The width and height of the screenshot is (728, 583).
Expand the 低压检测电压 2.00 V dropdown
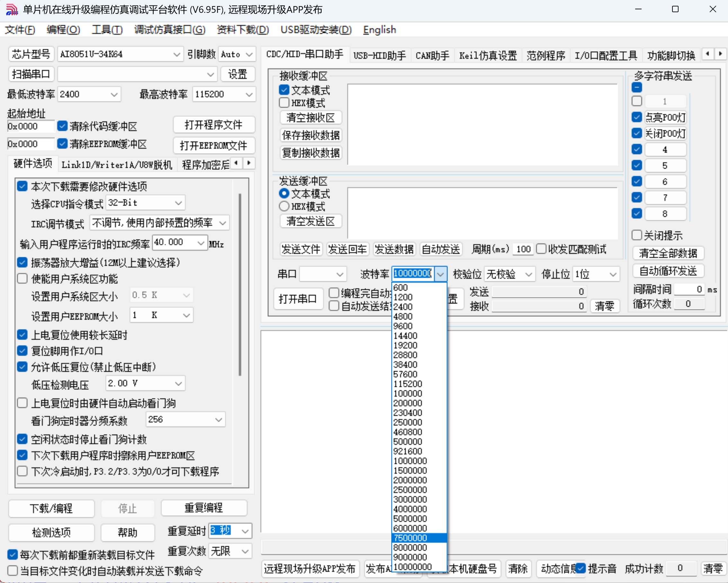click(x=146, y=383)
